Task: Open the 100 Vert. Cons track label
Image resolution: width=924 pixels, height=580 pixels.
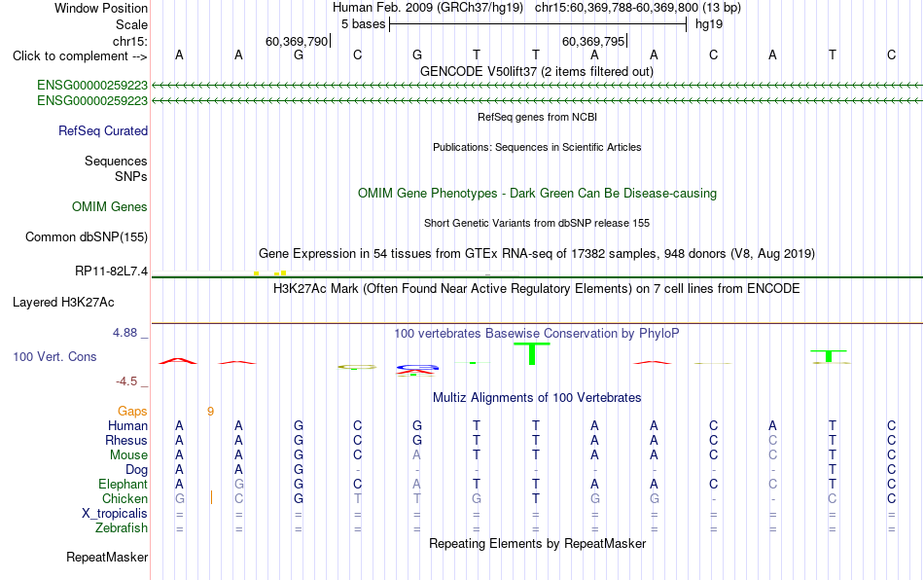Action: 54,356
